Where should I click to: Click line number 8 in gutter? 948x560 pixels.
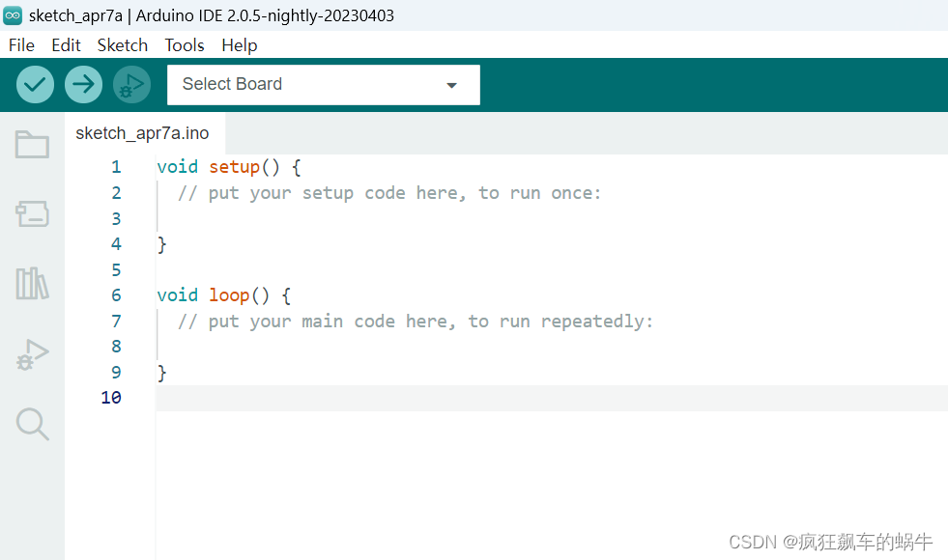coord(116,347)
